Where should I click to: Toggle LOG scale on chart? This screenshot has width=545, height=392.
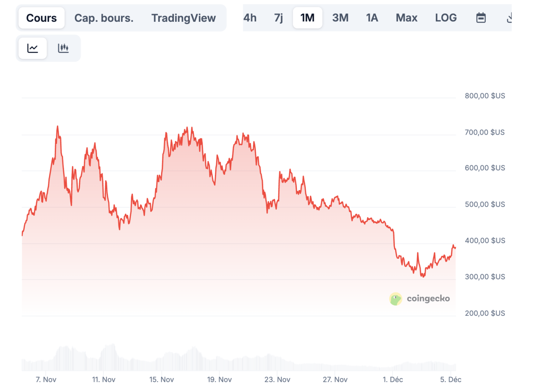(446, 18)
